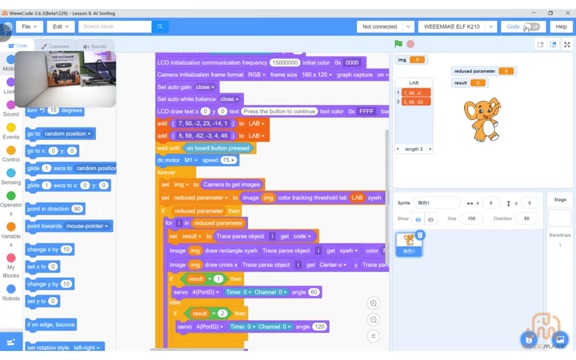Viewport: 576px width, 360px height.
Task: Select the elephant sprite thumbnail
Action: pyautogui.click(x=409, y=244)
